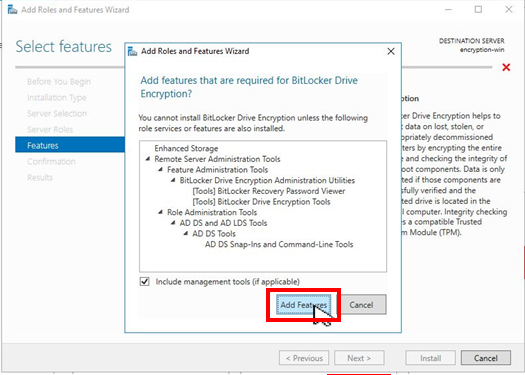Go to the Confirmation step

pos(51,162)
